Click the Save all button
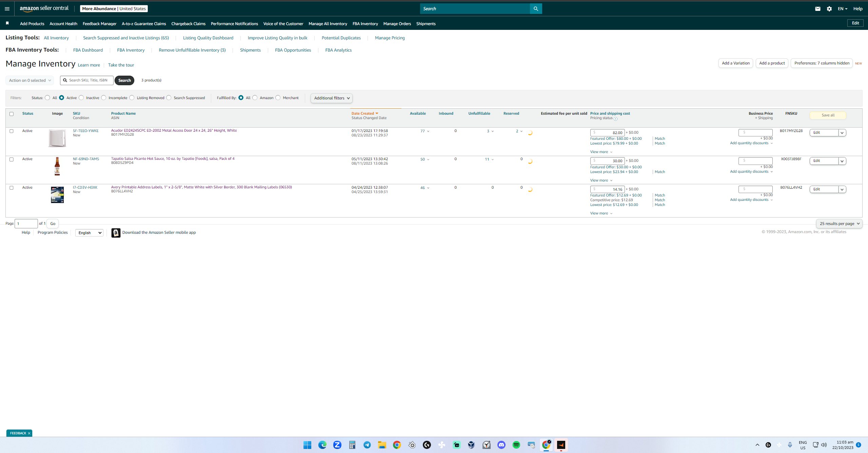 coord(828,115)
